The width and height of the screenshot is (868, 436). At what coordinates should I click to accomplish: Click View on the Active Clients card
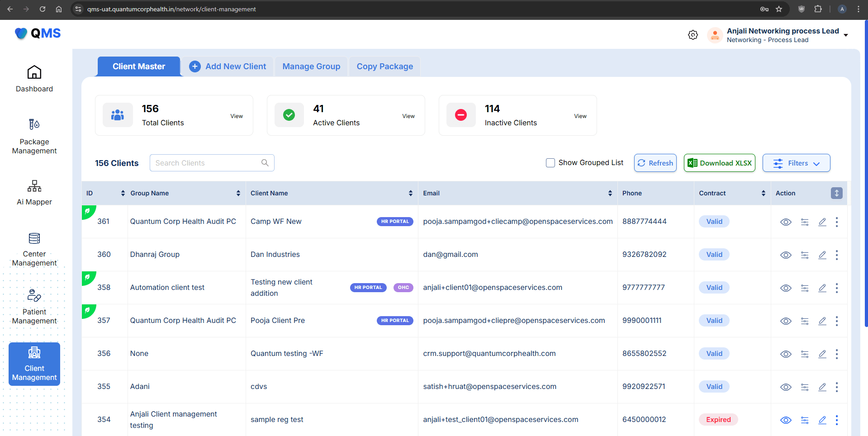(408, 116)
